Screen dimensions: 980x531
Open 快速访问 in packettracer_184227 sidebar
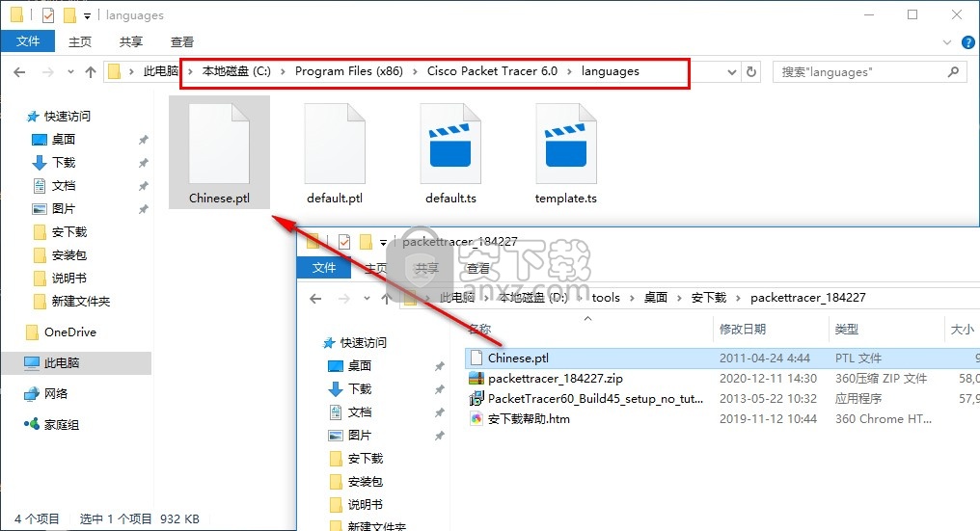(354, 343)
